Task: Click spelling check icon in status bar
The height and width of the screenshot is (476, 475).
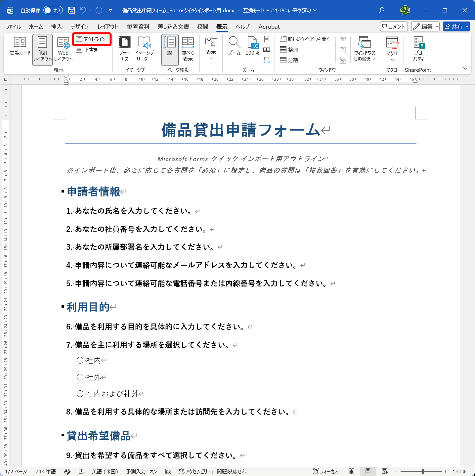Action: point(81,471)
